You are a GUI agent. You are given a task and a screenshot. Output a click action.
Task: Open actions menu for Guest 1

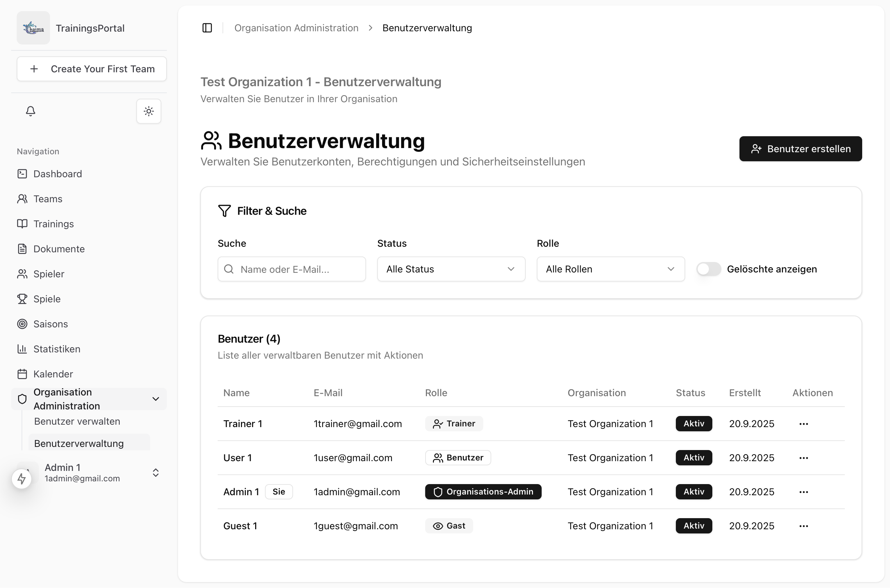point(803,526)
